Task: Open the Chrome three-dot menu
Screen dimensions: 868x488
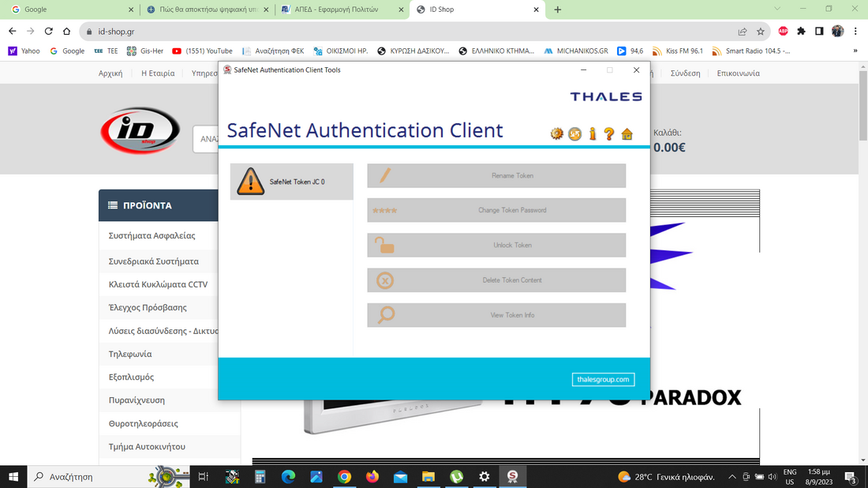Action: pyautogui.click(x=855, y=32)
